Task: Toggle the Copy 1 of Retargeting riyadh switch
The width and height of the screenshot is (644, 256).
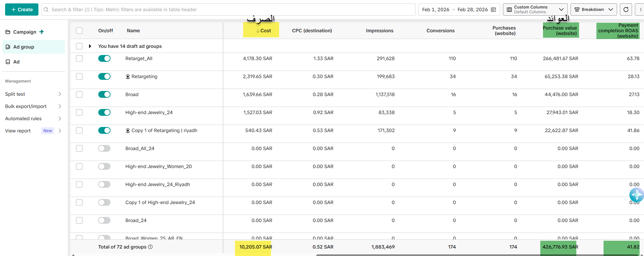Action: coord(104,130)
